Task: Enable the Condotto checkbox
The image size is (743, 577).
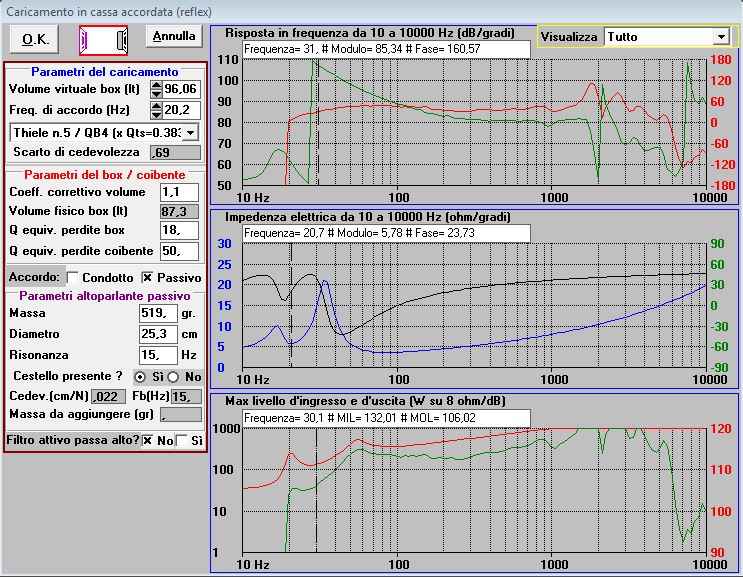Action: tap(72, 278)
